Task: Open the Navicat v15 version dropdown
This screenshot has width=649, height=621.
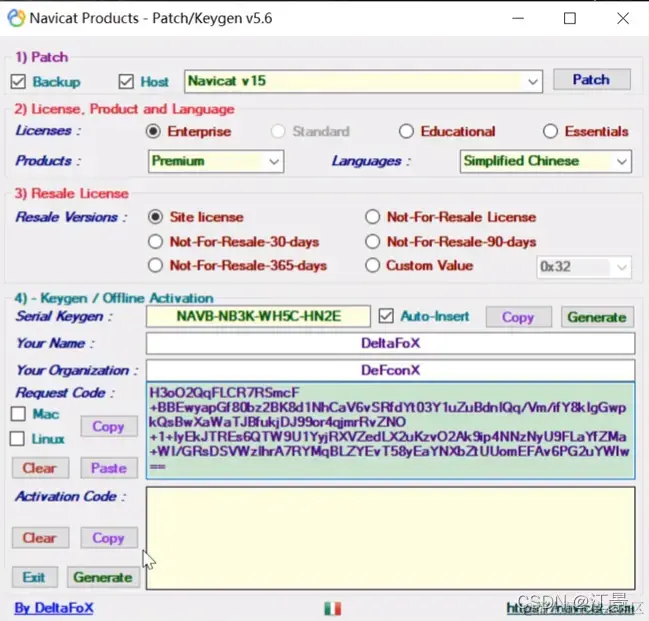Action: [363, 81]
